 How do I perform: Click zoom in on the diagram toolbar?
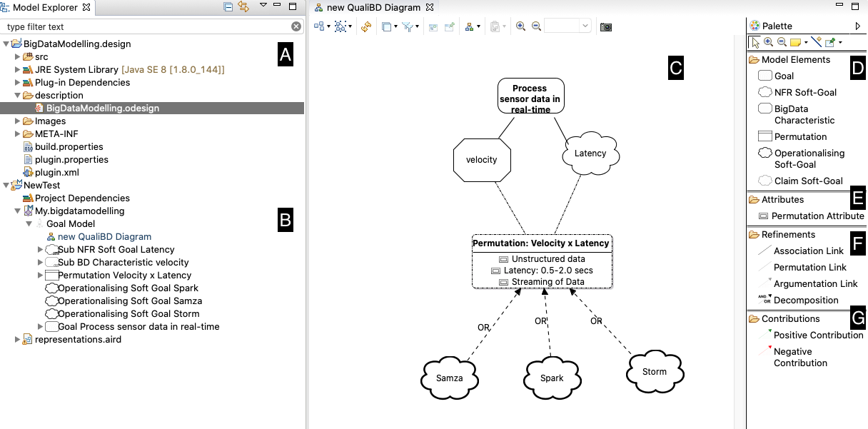(521, 26)
